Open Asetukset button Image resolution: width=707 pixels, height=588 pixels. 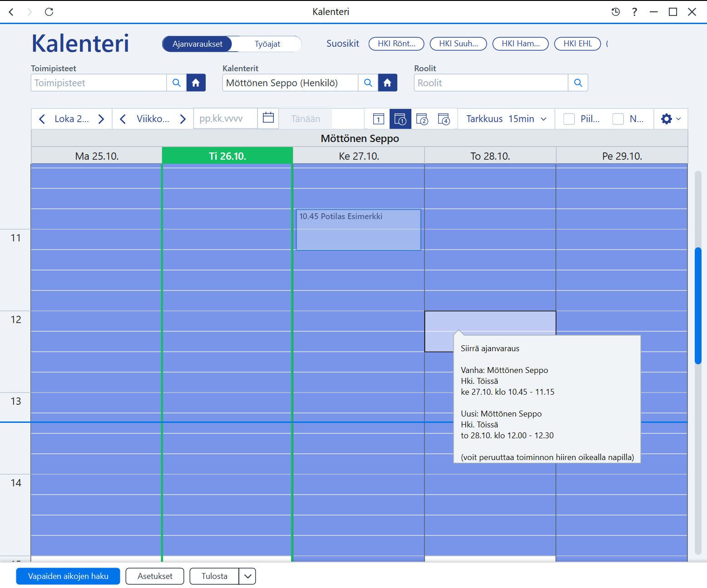pyautogui.click(x=155, y=576)
